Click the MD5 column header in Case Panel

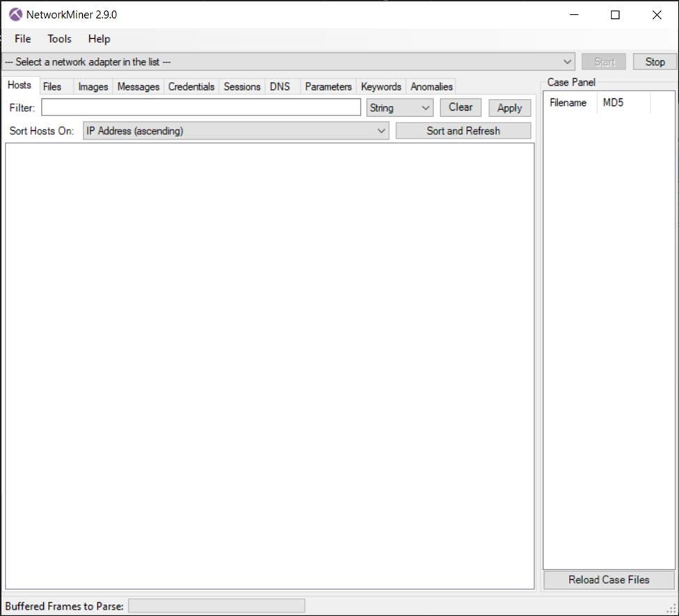tap(613, 103)
